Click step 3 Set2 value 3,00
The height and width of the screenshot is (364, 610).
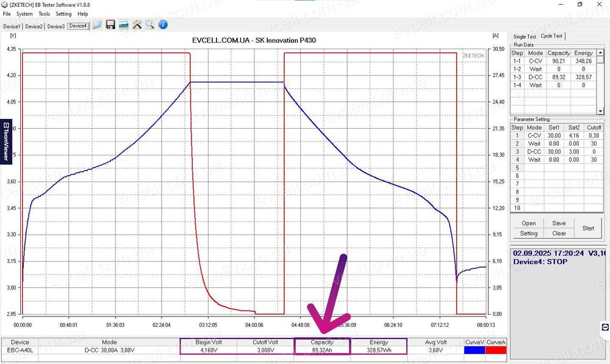574,152
